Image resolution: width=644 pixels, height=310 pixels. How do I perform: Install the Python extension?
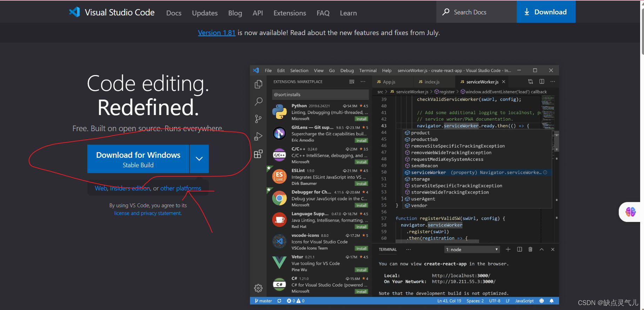point(361,119)
